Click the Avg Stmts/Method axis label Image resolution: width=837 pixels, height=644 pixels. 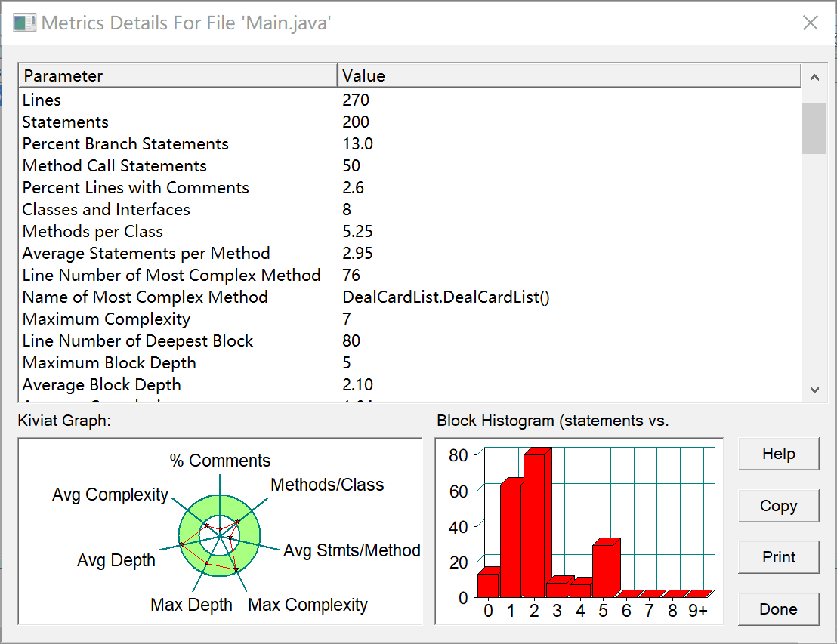point(352,550)
